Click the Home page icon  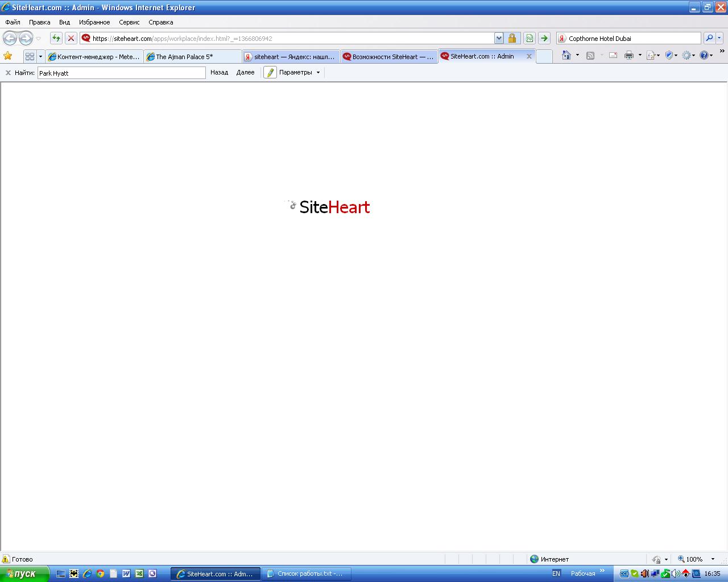click(566, 55)
